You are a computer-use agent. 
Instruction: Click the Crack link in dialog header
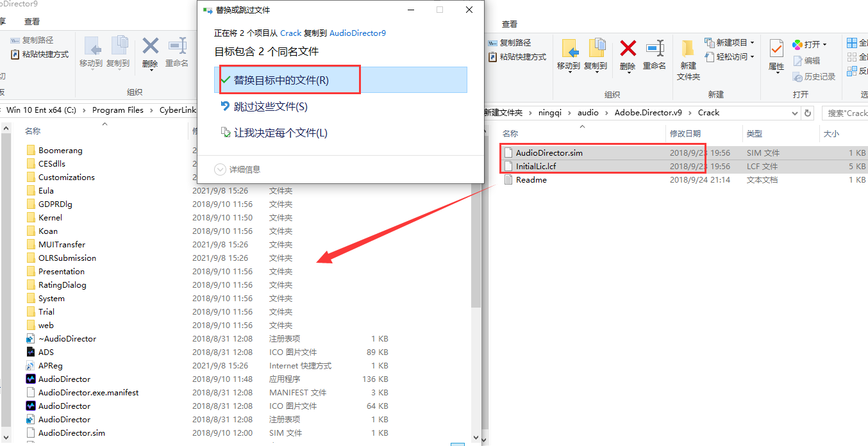[x=290, y=33]
